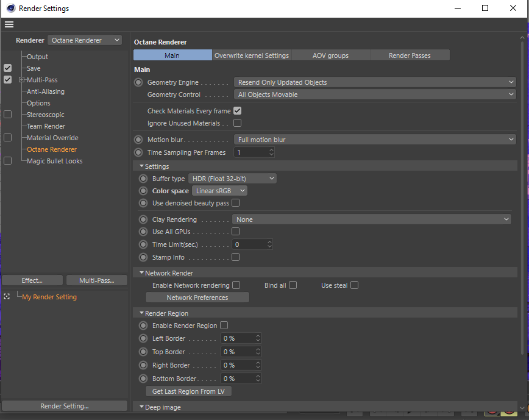Image resolution: width=529 pixels, height=420 pixels.
Task: Click the active-setting icon beside My Render Setting
Action: [7, 296]
